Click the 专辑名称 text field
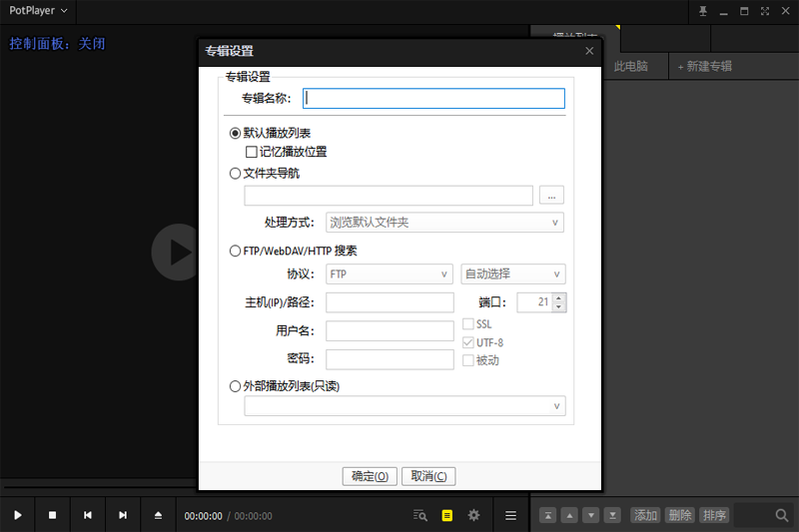Screen dimensions: 799x532 point(433,98)
